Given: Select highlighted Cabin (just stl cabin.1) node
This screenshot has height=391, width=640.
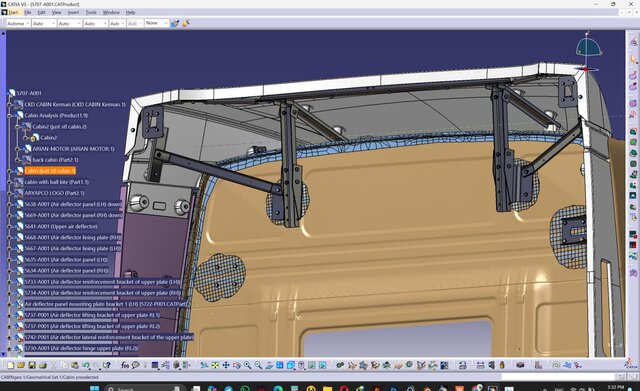Looking at the screenshot, I should [x=50, y=171].
